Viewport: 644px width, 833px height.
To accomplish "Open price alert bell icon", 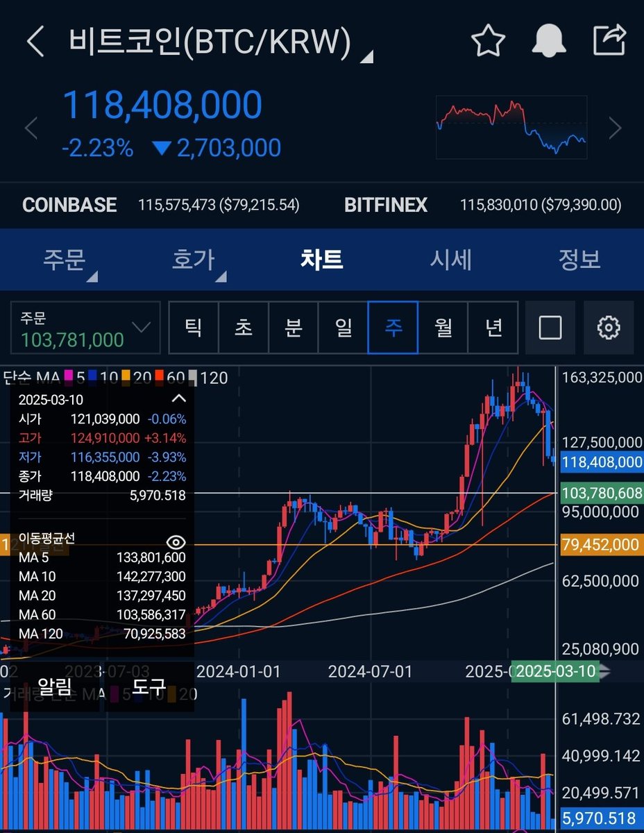I will (x=549, y=42).
